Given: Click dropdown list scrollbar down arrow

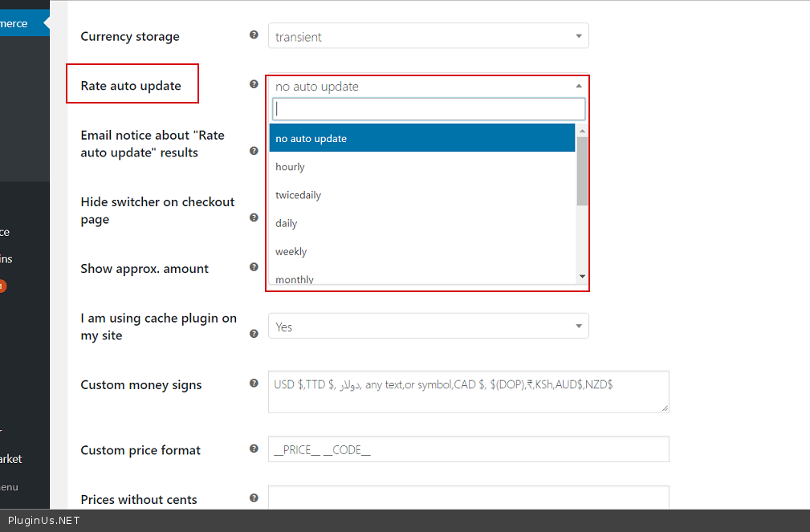Looking at the screenshot, I should pos(582,277).
